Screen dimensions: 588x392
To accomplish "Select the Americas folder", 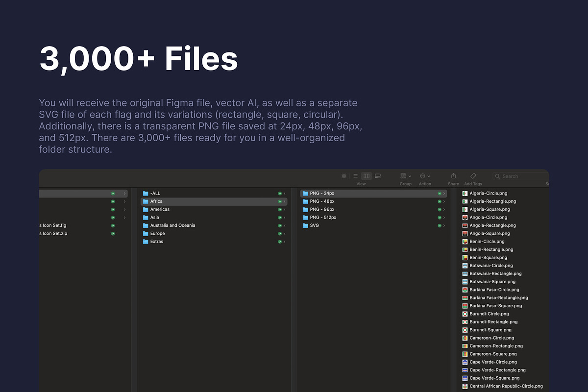I will [160, 209].
